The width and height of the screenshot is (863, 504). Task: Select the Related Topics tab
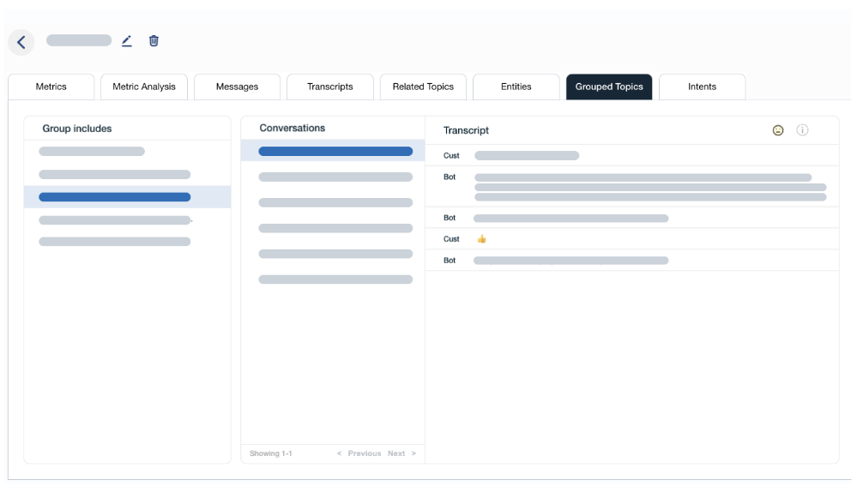(x=423, y=87)
